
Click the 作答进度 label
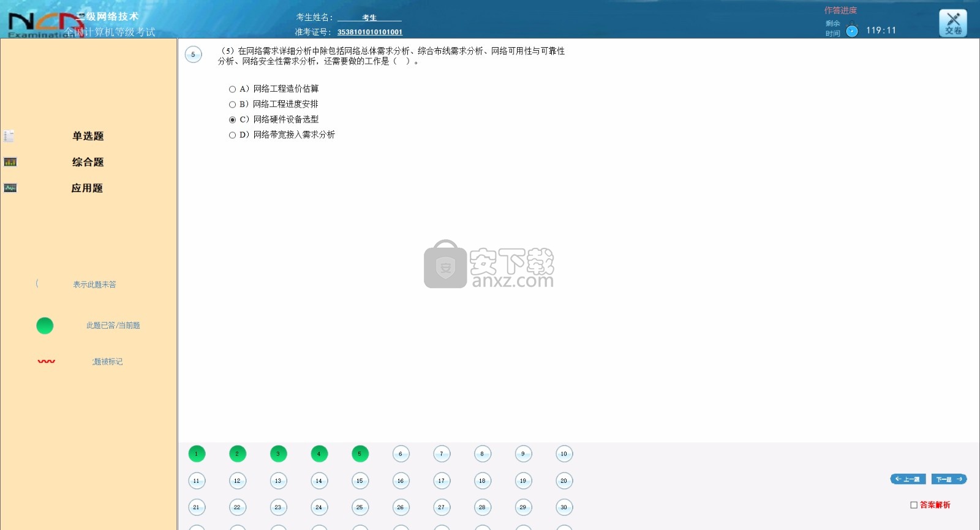840,10
